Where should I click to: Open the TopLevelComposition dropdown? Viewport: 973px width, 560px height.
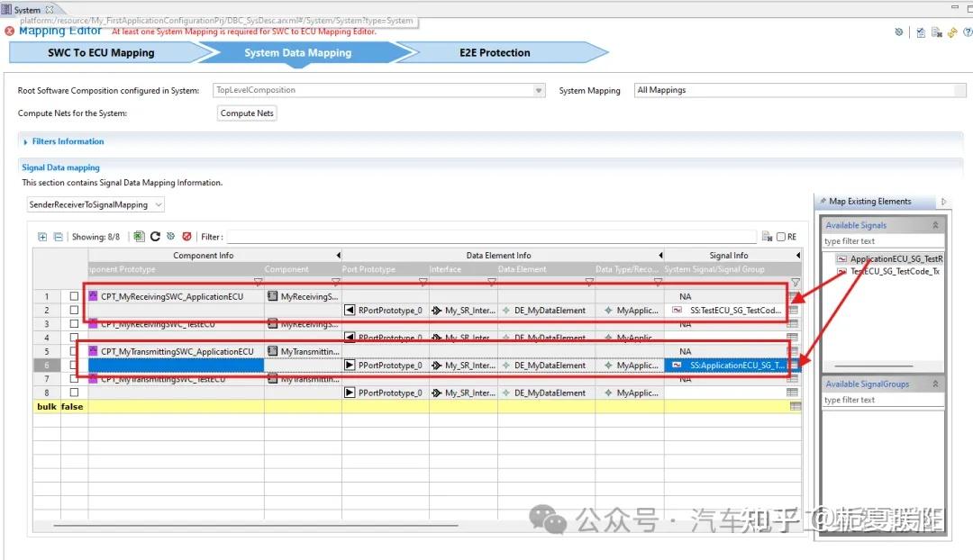point(540,90)
